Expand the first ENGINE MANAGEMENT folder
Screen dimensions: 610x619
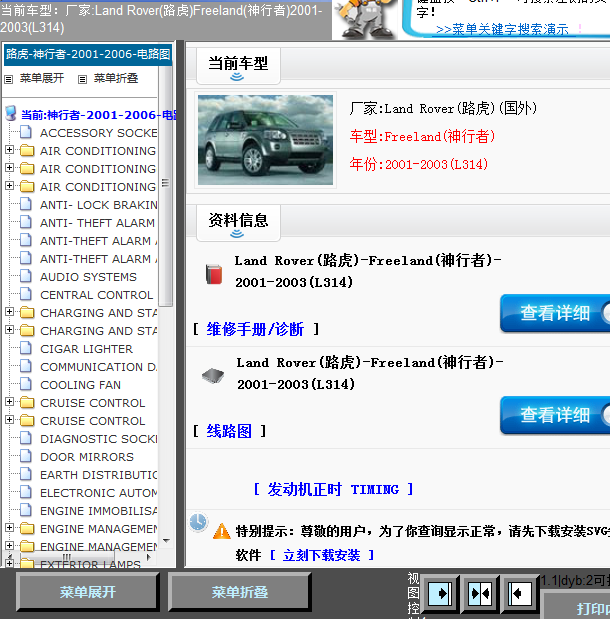[9, 528]
